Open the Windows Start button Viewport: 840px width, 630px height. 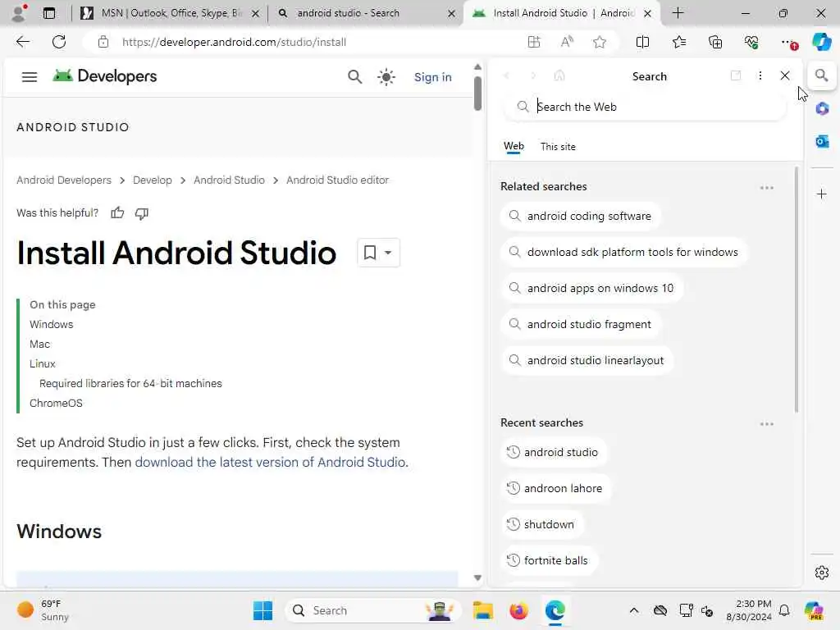tap(262, 610)
